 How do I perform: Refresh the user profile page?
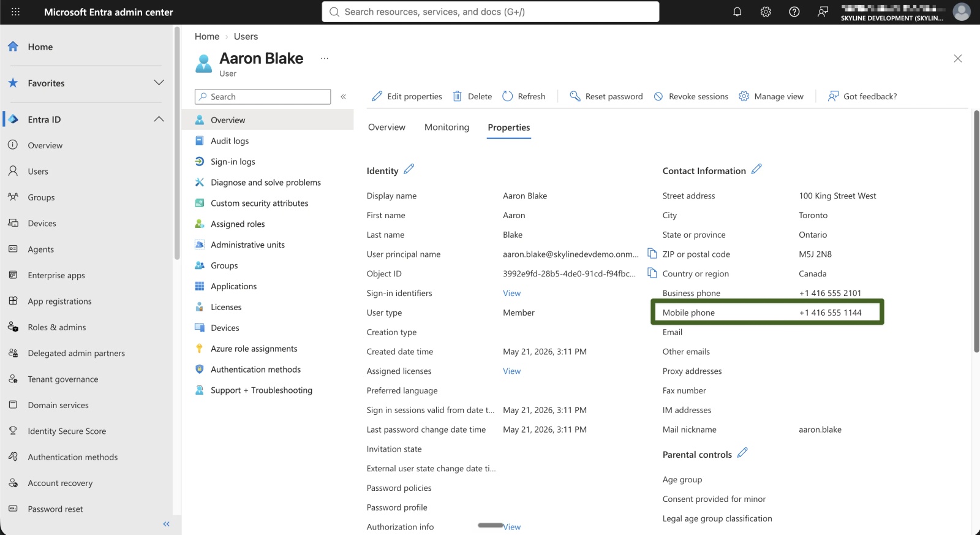(x=524, y=96)
